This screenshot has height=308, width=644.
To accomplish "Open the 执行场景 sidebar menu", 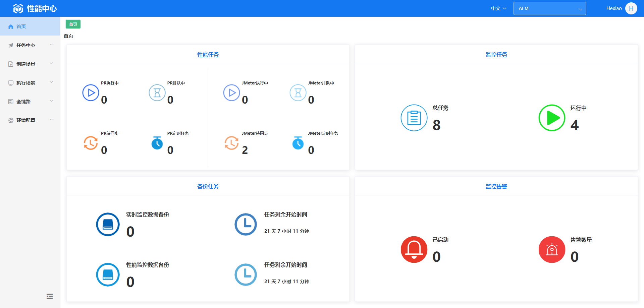I will pos(30,83).
